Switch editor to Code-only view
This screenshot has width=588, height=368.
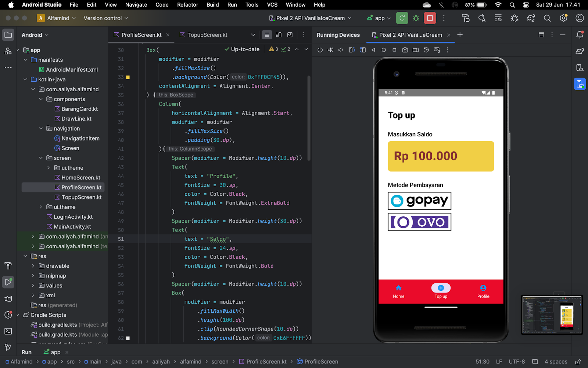pos(267,35)
